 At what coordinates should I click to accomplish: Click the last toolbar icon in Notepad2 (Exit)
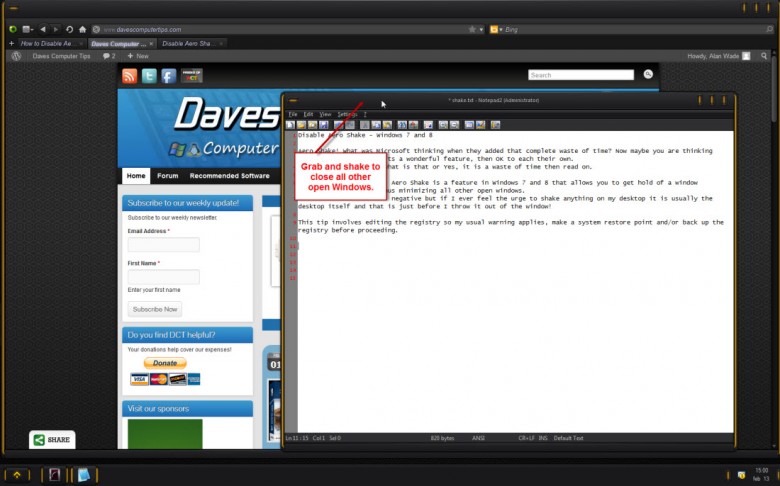coord(495,125)
